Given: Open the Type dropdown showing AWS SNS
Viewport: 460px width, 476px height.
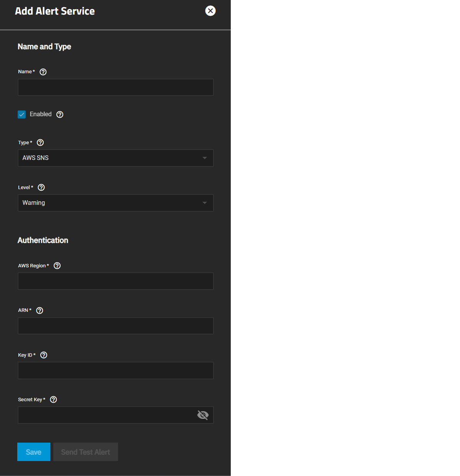Looking at the screenshot, I should point(115,158).
